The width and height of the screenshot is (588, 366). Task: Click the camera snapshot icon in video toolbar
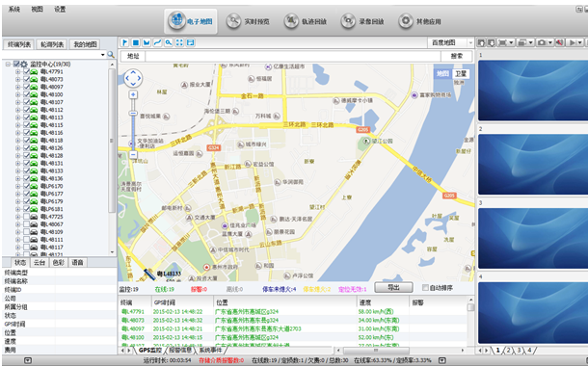point(541,42)
